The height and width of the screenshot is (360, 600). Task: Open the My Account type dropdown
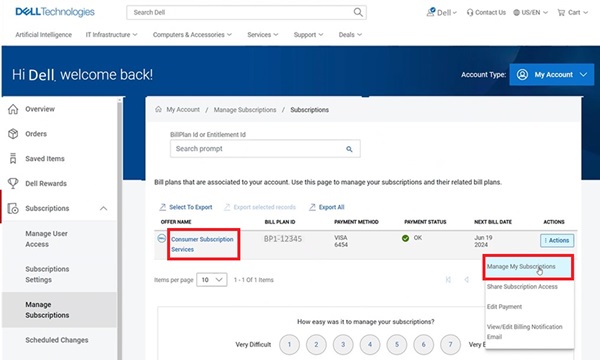tap(551, 75)
